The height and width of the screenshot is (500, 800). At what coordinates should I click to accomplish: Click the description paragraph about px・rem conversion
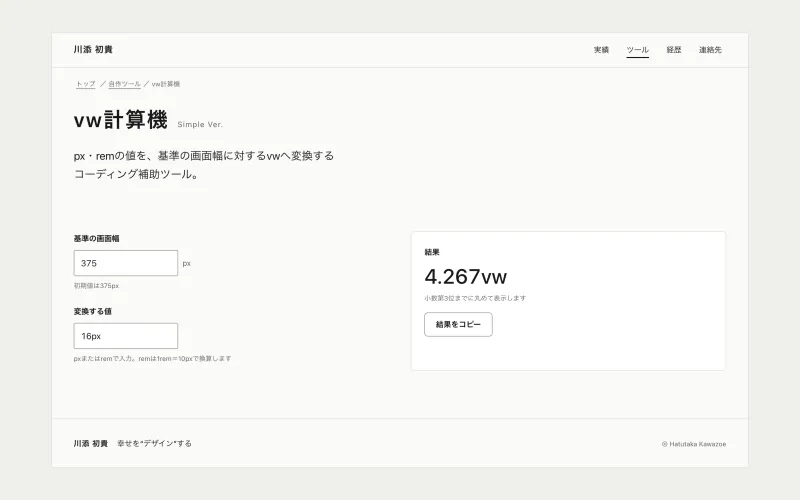(204, 165)
